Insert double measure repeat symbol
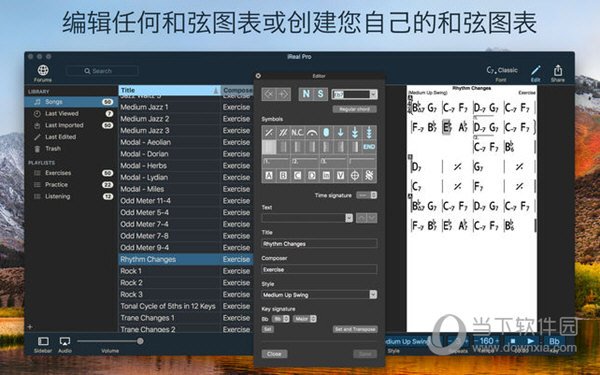 click(x=283, y=132)
